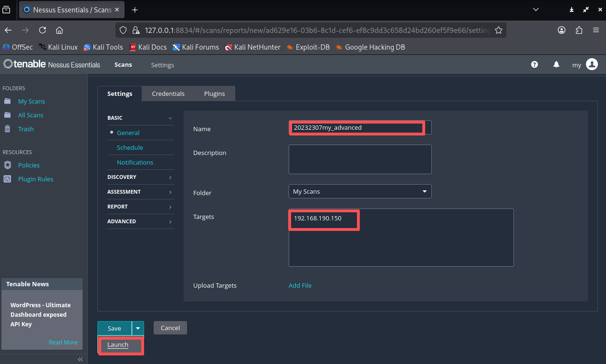Click the My Scans folder icon
Viewport: 606px width, 364px height.
(8, 101)
